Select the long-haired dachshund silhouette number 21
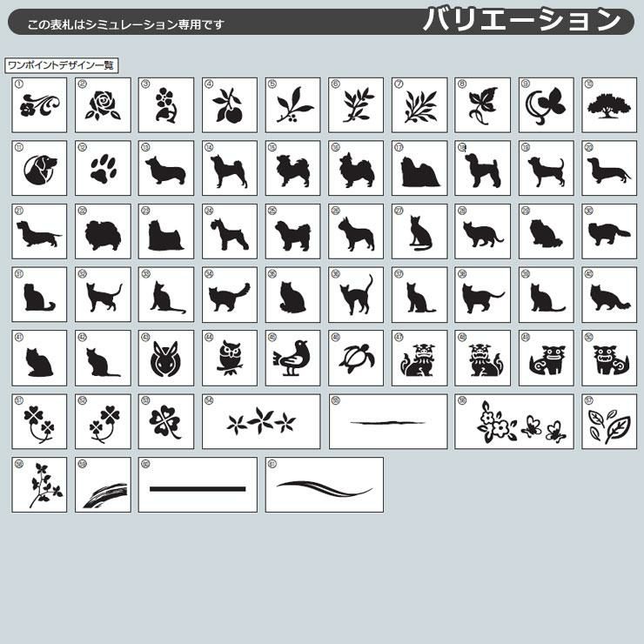Screen dimensions: 644x644 pos(39,231)
